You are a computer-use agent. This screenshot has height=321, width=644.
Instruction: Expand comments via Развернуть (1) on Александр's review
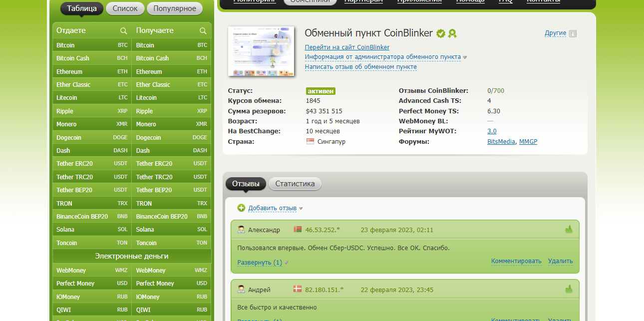(260, 262)
